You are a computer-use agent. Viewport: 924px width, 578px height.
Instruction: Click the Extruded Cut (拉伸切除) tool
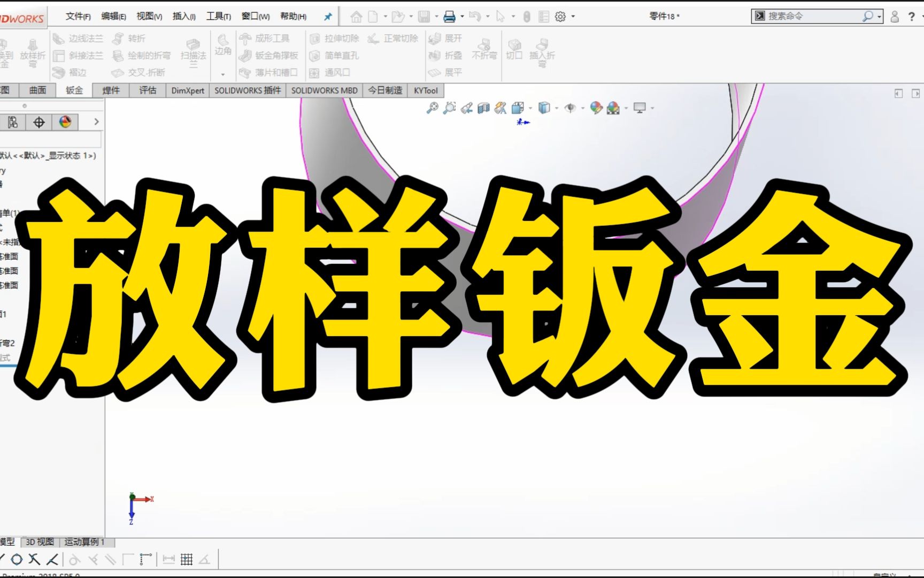click(334, 39)
